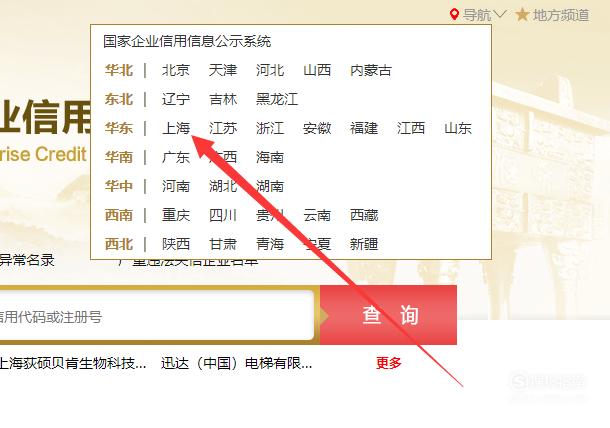Select 黑龙江 province link

[277, 99]
